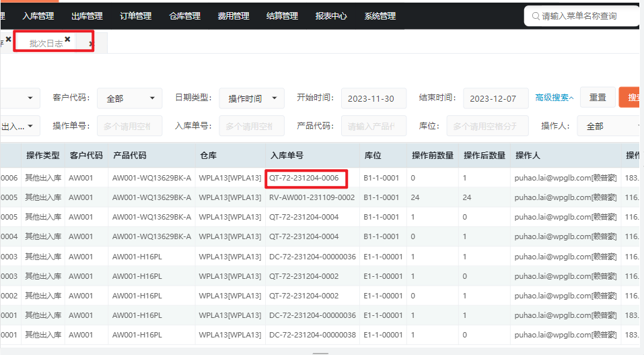The height and width of the screenshot is (355, 644).
Task: Open the 仓库管理 menu
Action: [185, 16]
